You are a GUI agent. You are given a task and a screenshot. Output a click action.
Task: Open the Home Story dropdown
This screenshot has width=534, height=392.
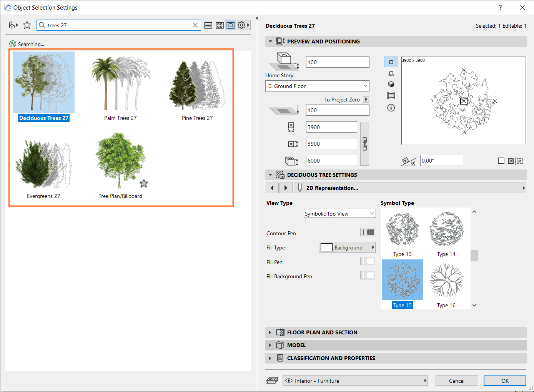click(x=317, y=86)
